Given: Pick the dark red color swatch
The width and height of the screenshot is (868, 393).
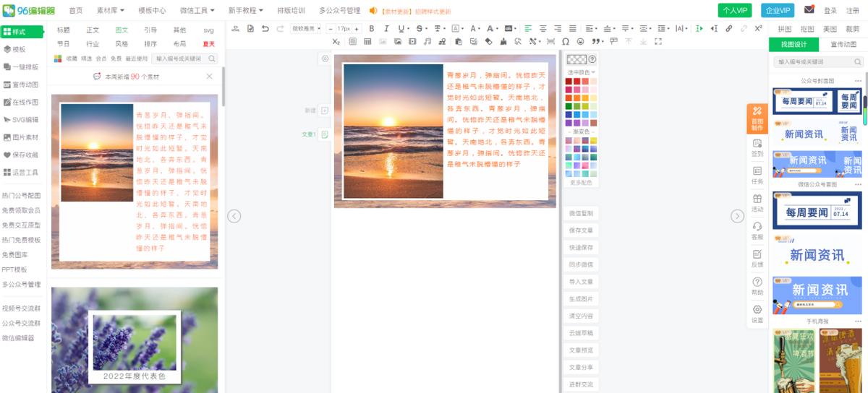Looking at the screenshot, I should 569,82.
